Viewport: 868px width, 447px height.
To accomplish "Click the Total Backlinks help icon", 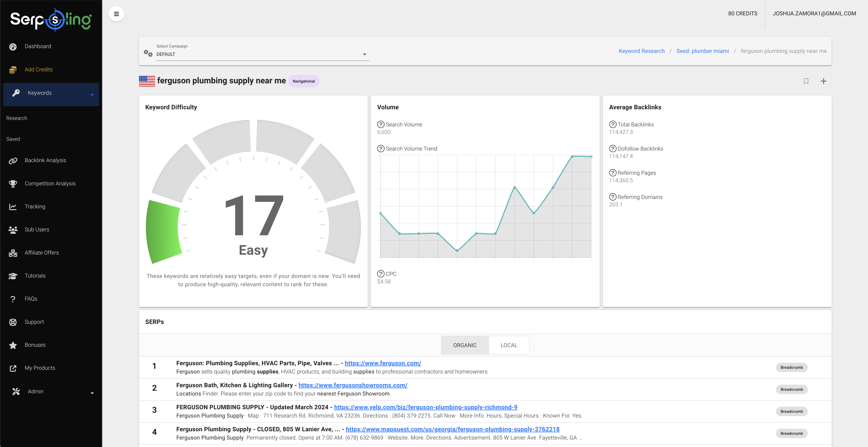I will coord(613,124).
